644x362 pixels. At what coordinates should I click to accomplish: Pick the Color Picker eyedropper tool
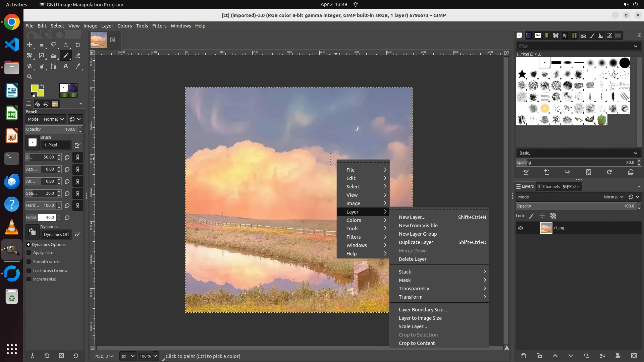(78, 66)
